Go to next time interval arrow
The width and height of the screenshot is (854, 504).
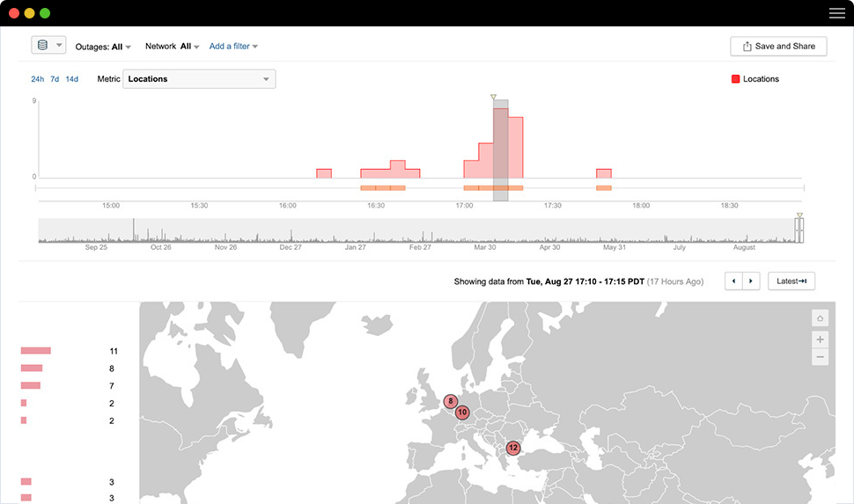750,281
